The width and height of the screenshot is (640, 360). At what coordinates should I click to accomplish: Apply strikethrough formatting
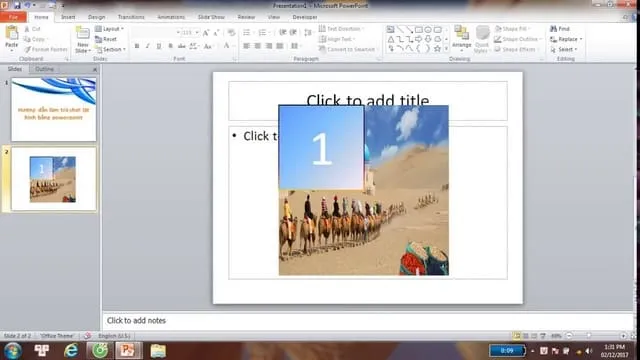tap(182, 46)
